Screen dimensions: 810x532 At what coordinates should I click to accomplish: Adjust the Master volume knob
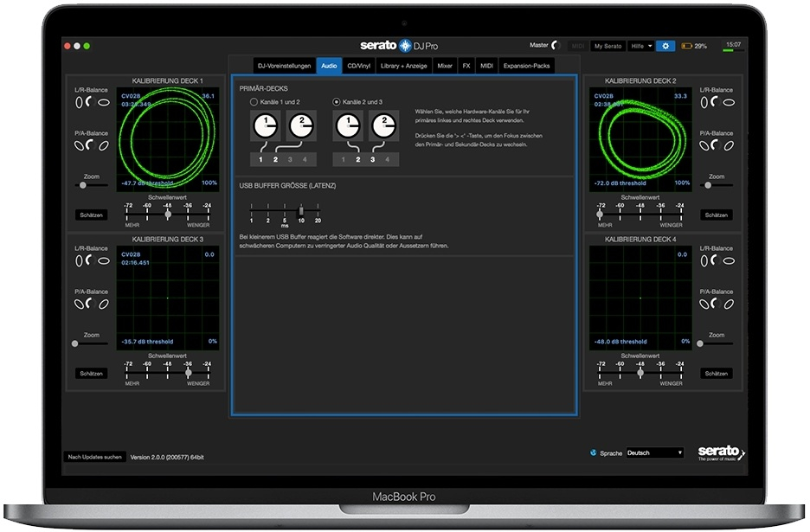pyautogui.click(x=556, y=46)
